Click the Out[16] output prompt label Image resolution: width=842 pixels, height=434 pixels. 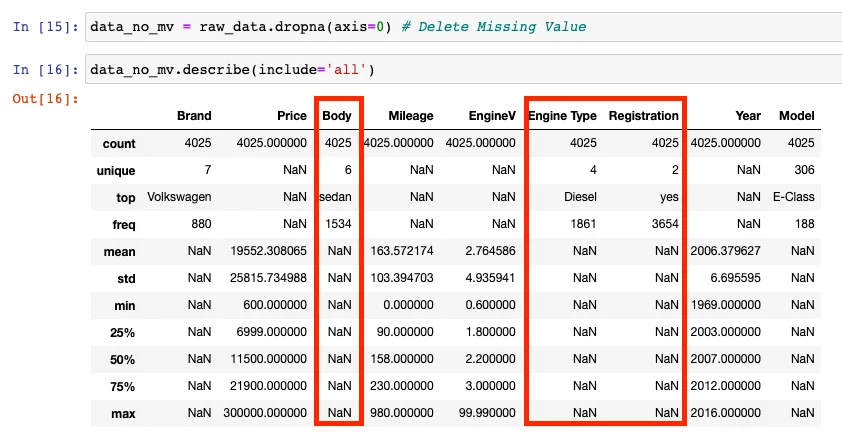pos(45,98)
